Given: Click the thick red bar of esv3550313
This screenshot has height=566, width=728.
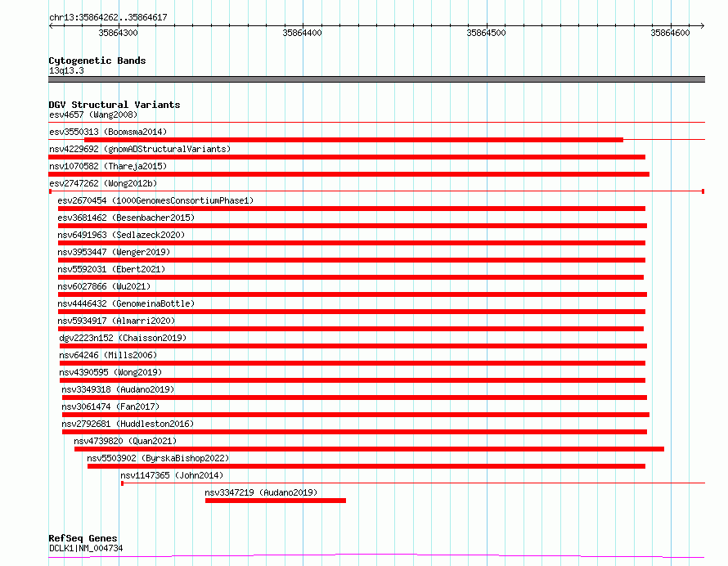Looking at the screenshot, I should click(354, 139).
